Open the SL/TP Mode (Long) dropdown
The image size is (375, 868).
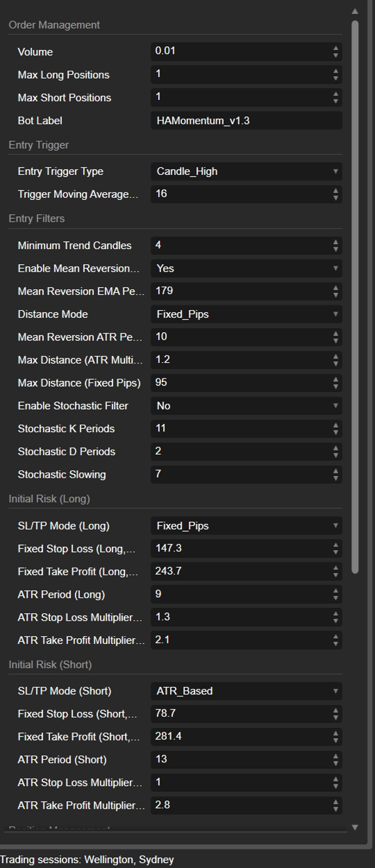pyautogui.click(x=246, y=526)
